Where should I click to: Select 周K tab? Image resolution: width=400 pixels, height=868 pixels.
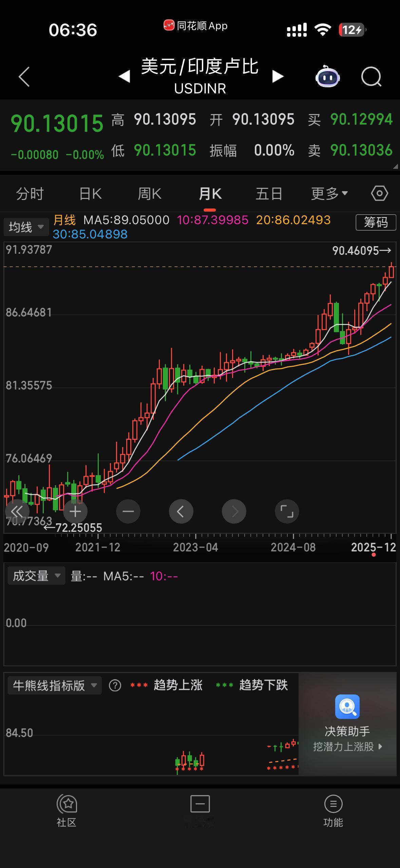click(150, 194)
